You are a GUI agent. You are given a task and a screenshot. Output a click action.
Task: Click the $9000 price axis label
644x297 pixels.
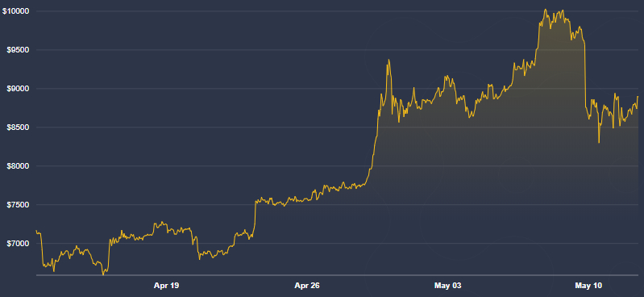17,89
